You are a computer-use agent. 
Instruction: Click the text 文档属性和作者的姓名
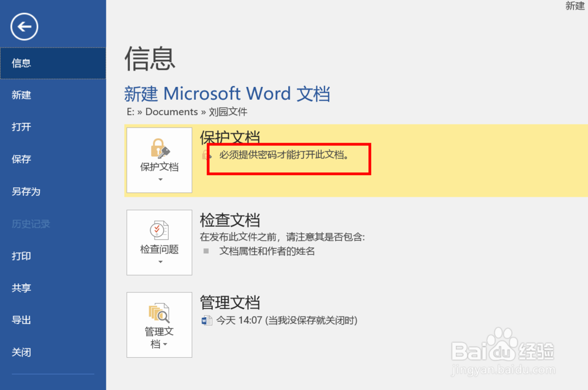coord(267,251)
